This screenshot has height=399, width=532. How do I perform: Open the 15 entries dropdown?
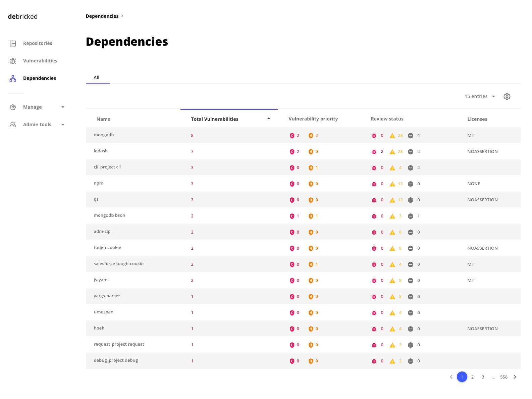pyautogui.click(x=480, y=96)
